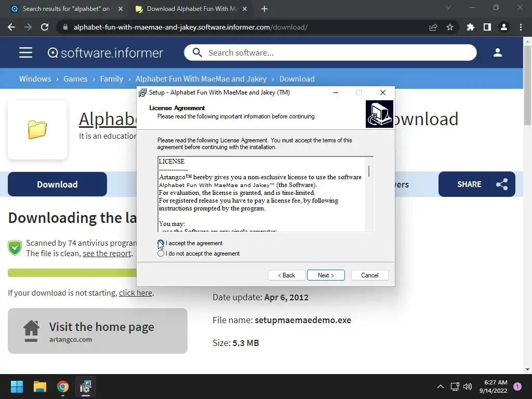Go to Windows breadcrumb link
This screenshot has height=399, width=532.
(x=35, y=79)
